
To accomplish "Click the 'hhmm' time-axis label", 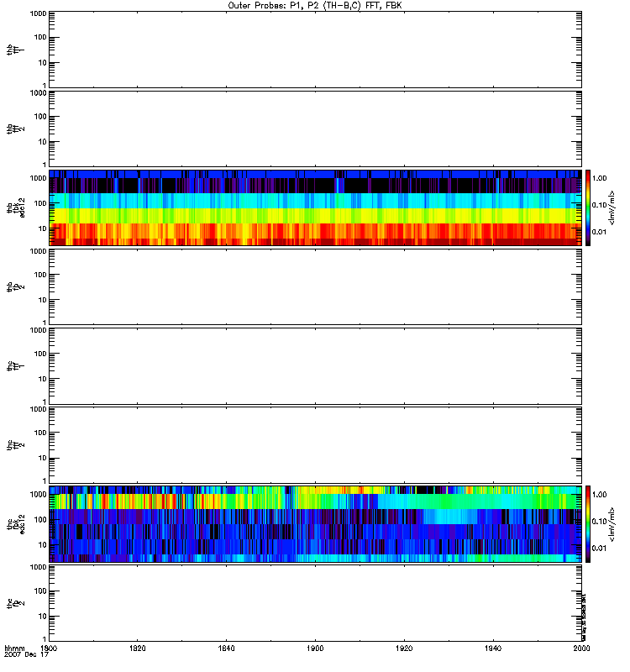I will (14, 648).
